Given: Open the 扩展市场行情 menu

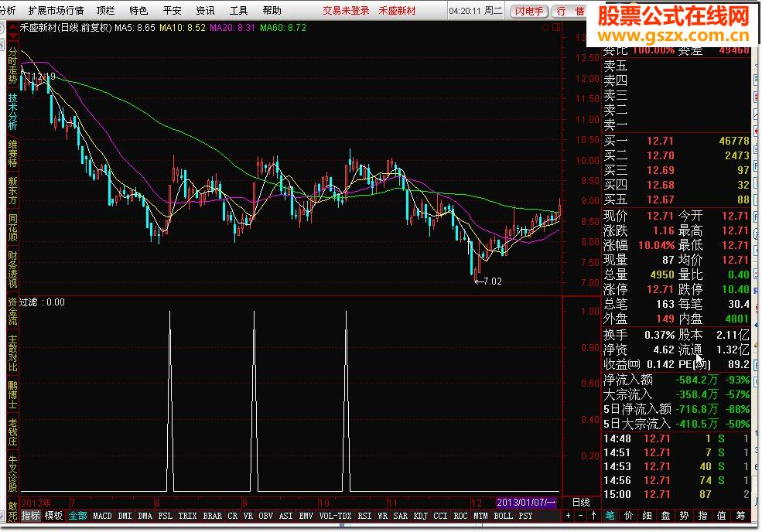Looking at the screenshot, I should pyautogui.click(x=56, y=10).
